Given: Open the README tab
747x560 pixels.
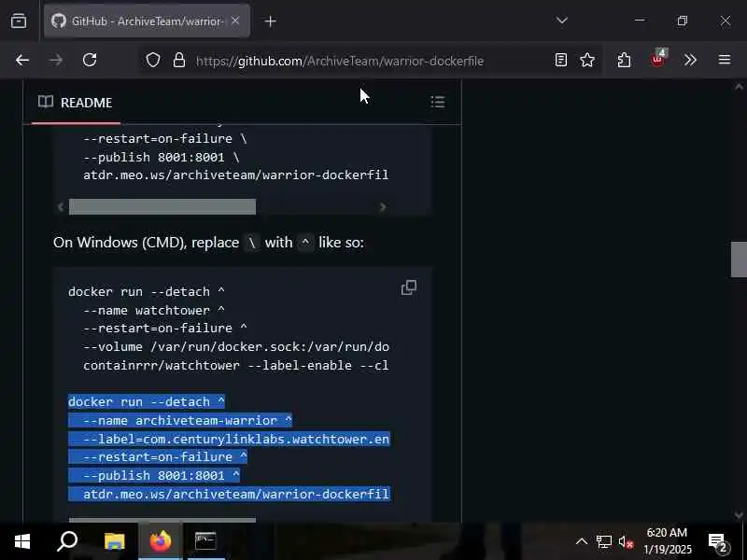Looking at the screenshot, I should (x=76, y=103).
